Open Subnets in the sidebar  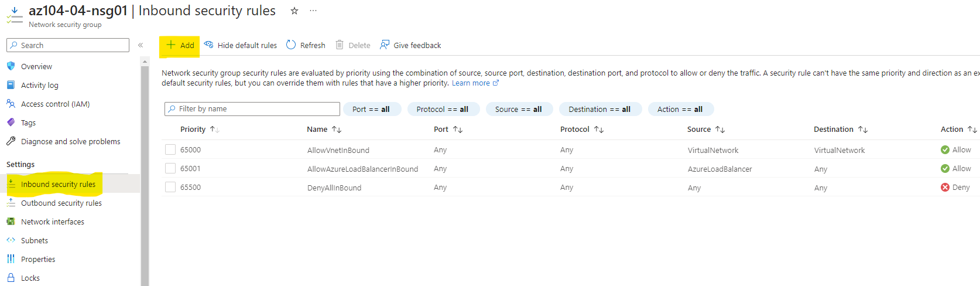35,241
